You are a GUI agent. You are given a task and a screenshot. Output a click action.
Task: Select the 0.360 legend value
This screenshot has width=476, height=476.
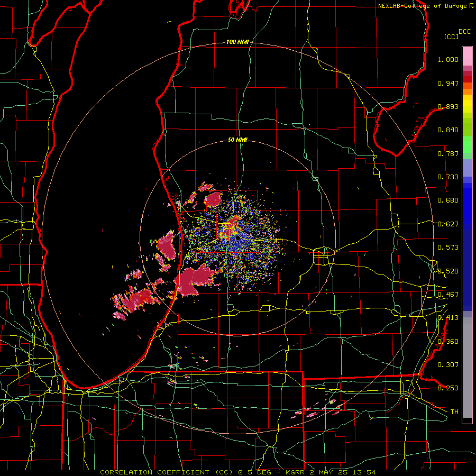click(448, 341)
